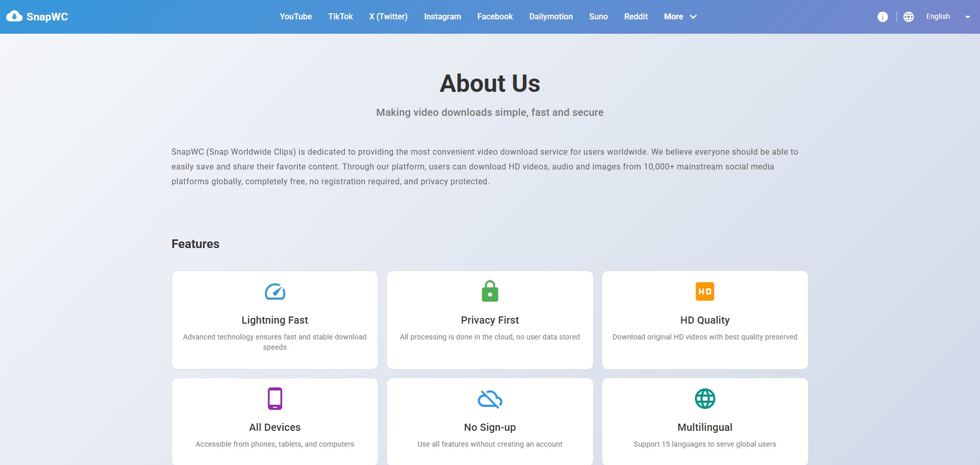Click the English language label

pyautogui.click(x=938, y=16)
